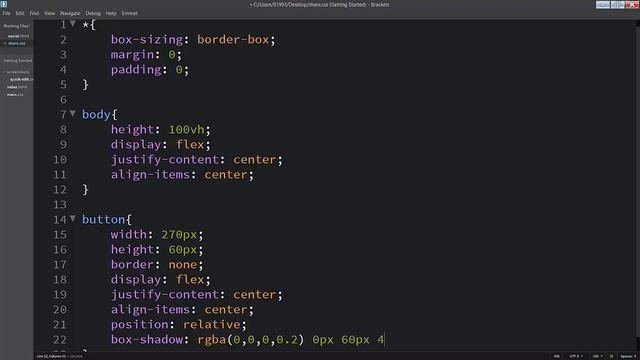Click the 'button' selector on line 14
Screen dimensions: 640x360
(x=103, y=220)
